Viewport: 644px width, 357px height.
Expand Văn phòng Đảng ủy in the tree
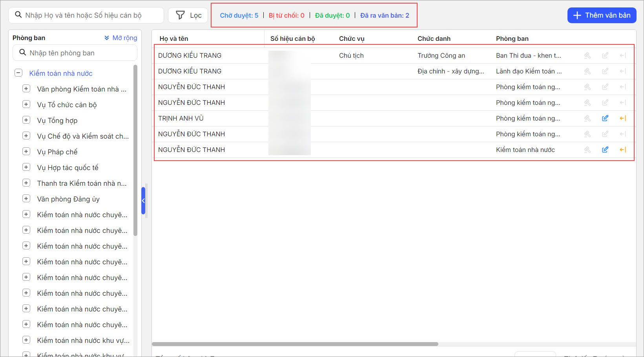(x=26, y=199)
